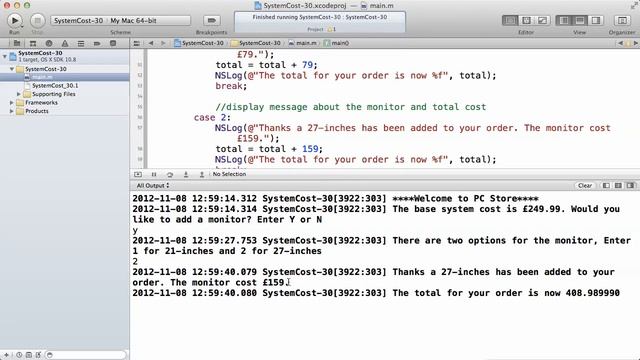This screenshot has width=640, height=360.
Task: Click the Stop button
Action: point(37,20)
